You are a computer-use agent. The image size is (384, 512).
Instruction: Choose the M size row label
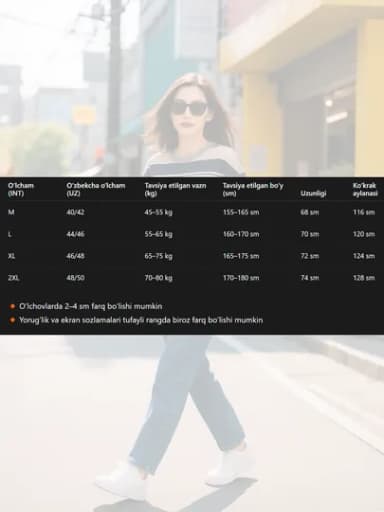click(x=11, y=212)
